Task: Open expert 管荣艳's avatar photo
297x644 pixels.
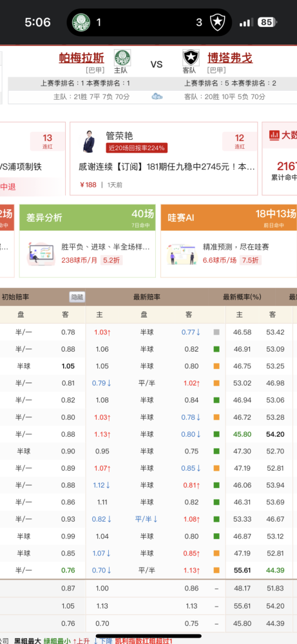Action: pyautogui.click(x=89, y=142)
